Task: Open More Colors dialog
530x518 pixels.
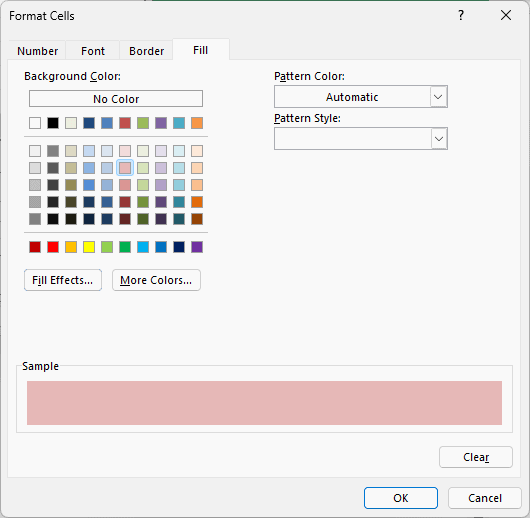Action: click(156, 280)
